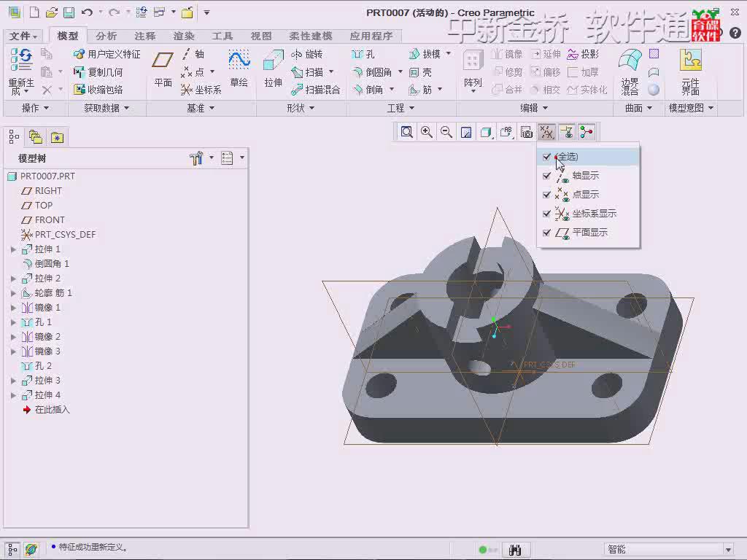747x560 pixels.
Task: Click the 用户定义特征 button
Action: coord(108,54)
